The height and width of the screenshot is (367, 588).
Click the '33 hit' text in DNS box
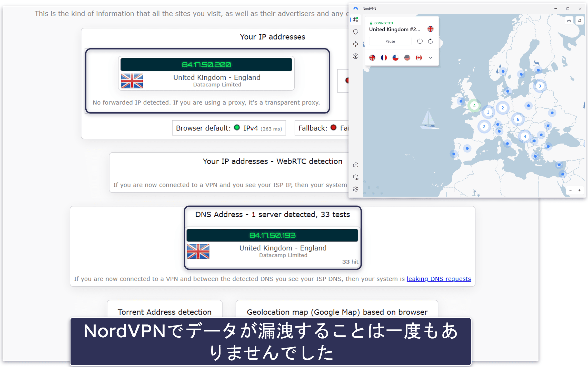pyautogui.click(x=350, y=262)
